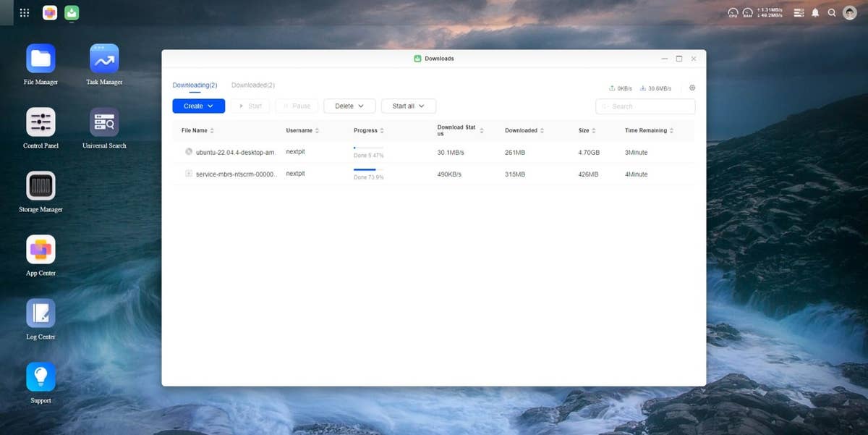The height and width of the screenshot is (435, 868).
Task: Click the ubuntu-22.04.4 download progress bar
Action: (x=368, y=148)
